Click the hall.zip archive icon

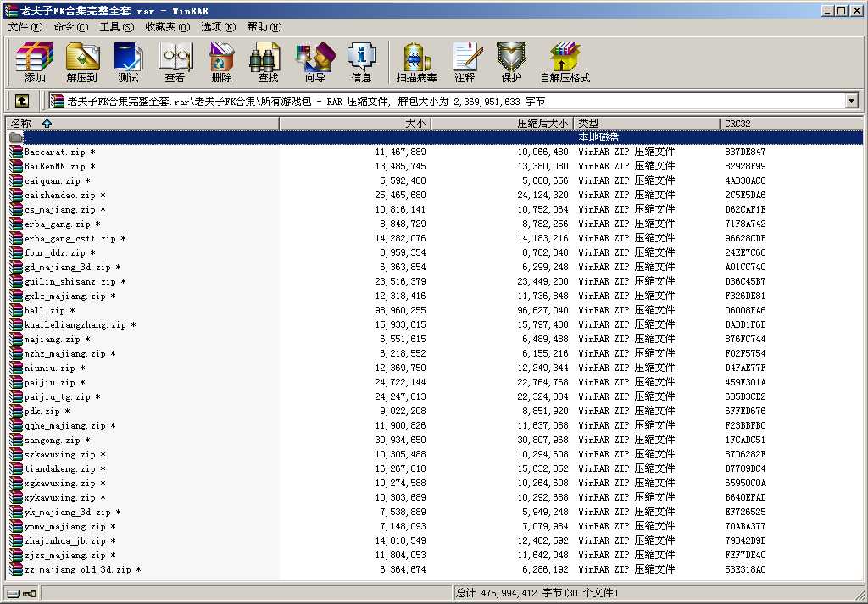pos(16,310)
